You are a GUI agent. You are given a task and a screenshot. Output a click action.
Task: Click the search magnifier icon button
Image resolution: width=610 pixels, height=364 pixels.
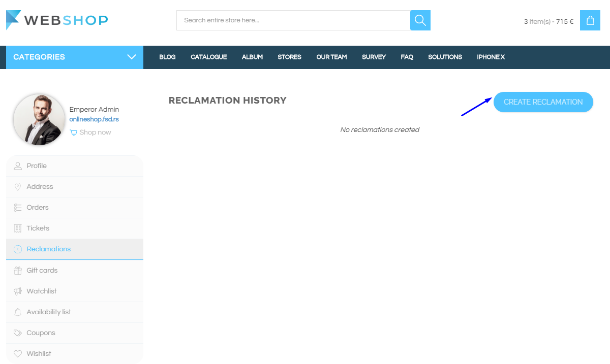[420, 20]
